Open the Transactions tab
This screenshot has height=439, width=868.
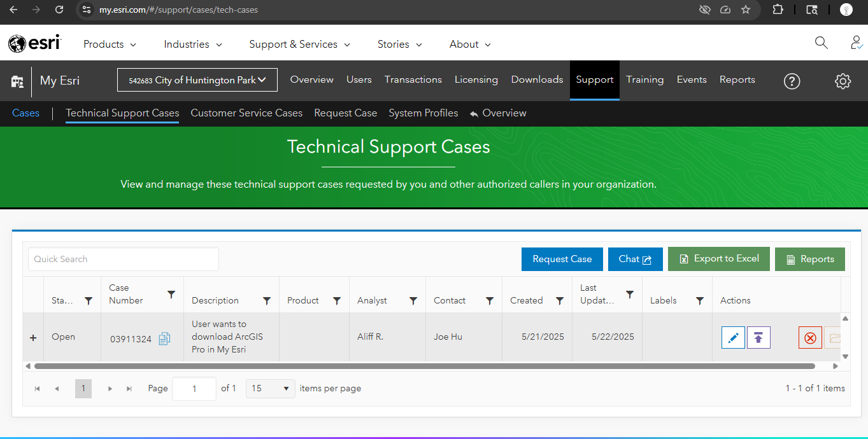click(x=413, y=80)
